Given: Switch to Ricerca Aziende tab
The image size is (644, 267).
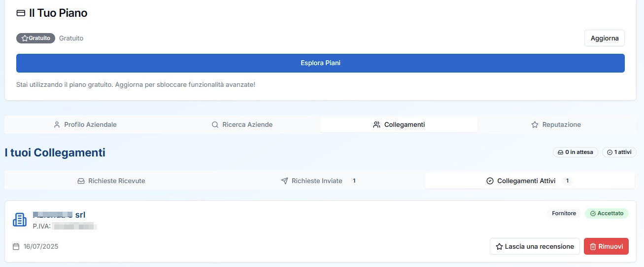Looking at the screenshot, I should 242,125.
